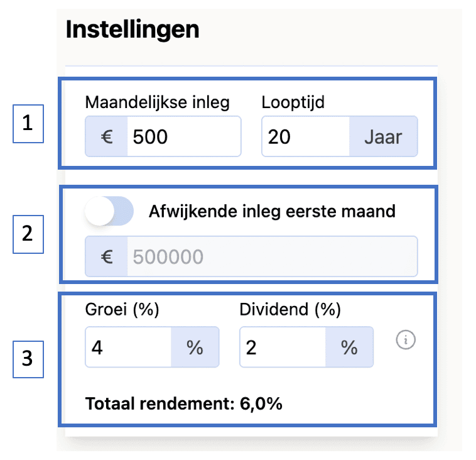Click the euro symbol beside Maandelijkse inleg
The height and width of the screenshot is (460, 476).
(x=107, y=136)
